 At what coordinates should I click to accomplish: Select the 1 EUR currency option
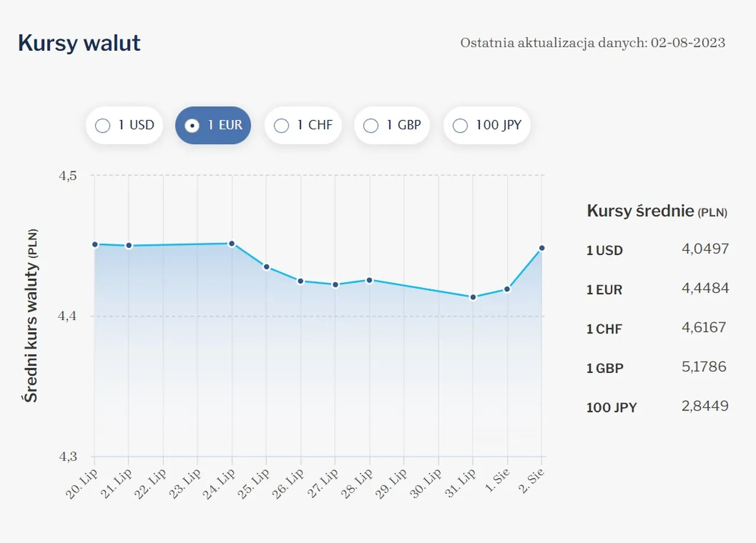pos(213,125)
